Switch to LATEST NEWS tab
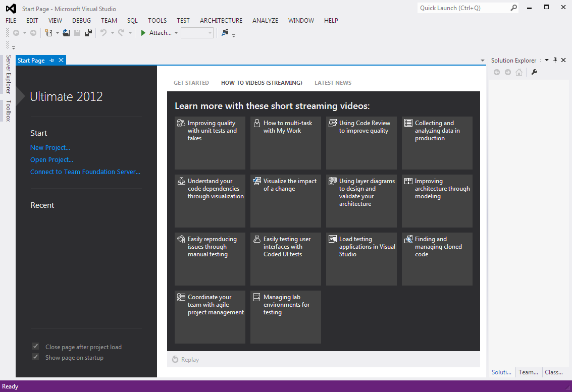 click(x=333, y=83)
